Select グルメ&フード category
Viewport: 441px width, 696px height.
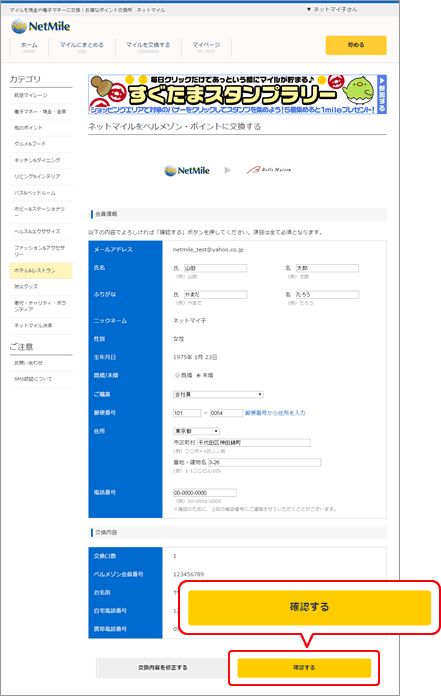(x=41, y=144)
